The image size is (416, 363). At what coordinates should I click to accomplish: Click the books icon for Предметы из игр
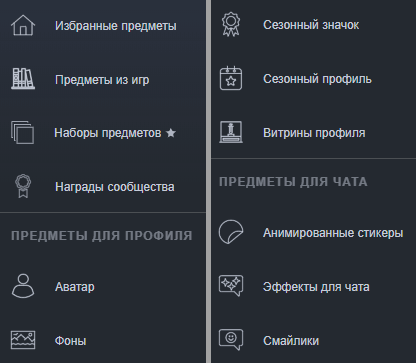23,79
